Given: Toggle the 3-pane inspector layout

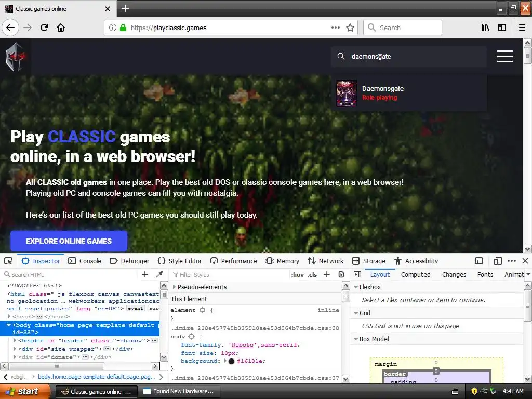Looking at the screenshot, I should (357, 274).
